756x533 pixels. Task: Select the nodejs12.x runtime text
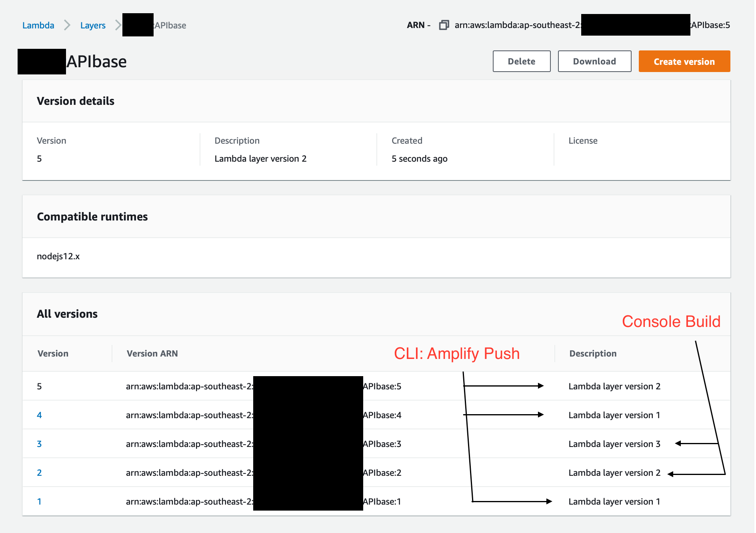[58, 256]
